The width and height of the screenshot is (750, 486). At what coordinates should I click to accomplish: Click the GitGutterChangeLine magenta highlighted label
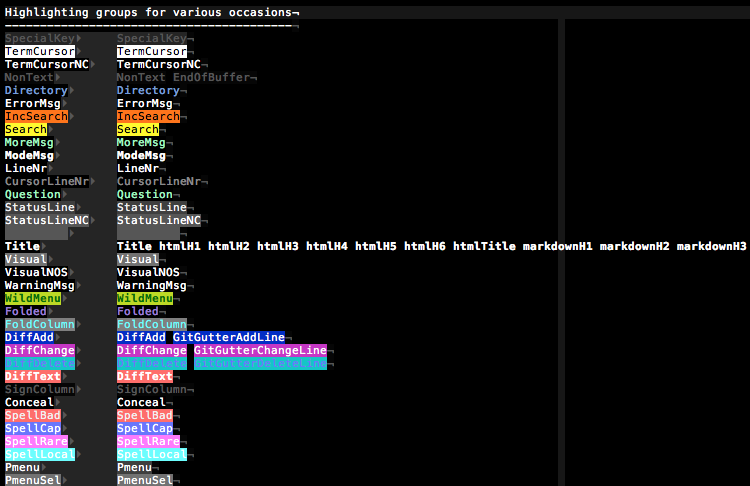(x=260, y=351)
